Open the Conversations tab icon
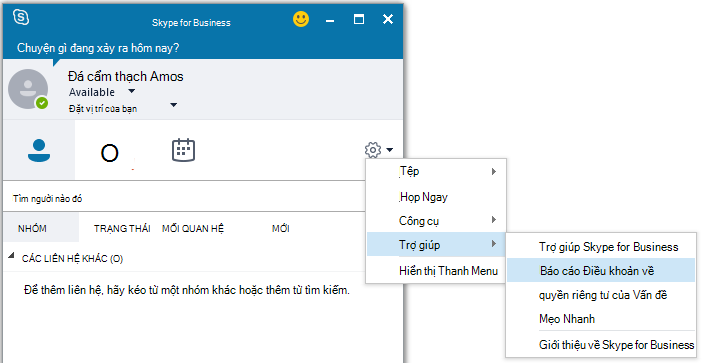The width and height of the screenshot is (704, 363). click(x=110, y=153)
